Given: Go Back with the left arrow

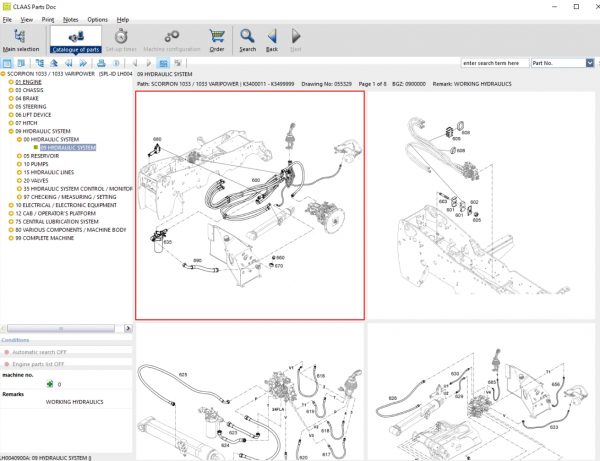Looking at the screenshot, I should coord(272,40).
